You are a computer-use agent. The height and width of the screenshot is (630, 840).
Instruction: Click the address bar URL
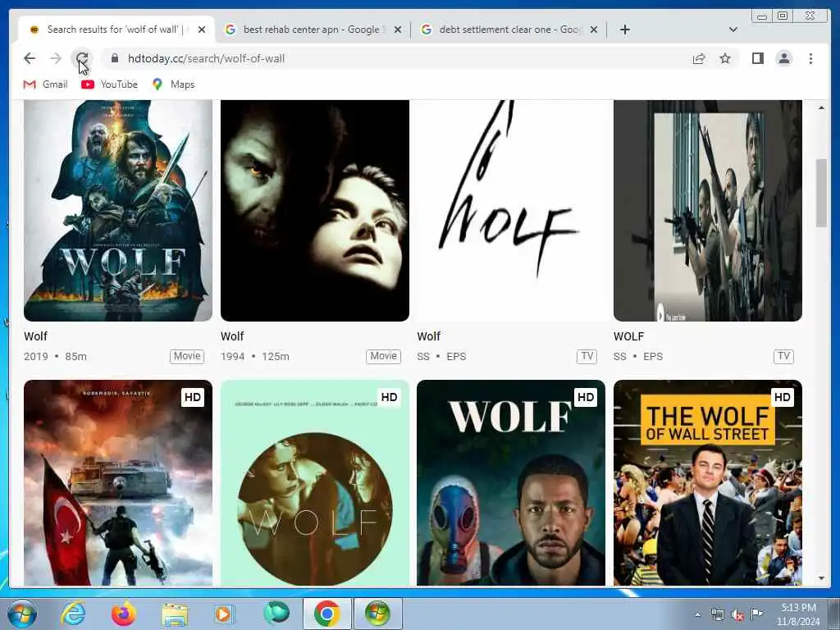coord(206,58)
